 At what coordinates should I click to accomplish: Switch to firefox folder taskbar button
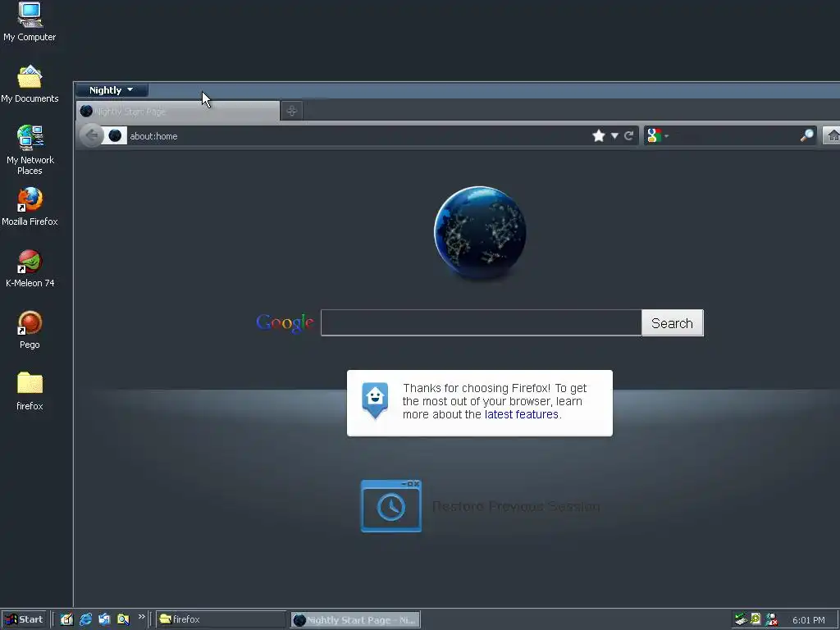pos(221,619)
